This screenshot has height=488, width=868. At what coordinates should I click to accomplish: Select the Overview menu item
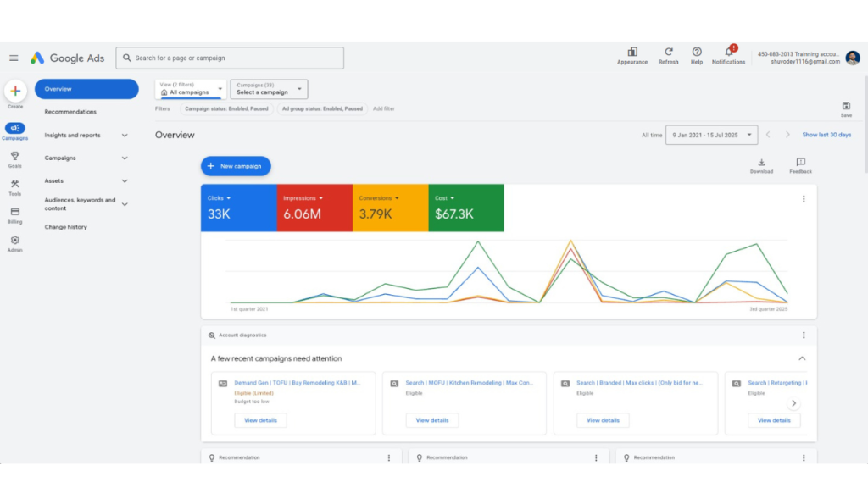[x=86, y=89]
